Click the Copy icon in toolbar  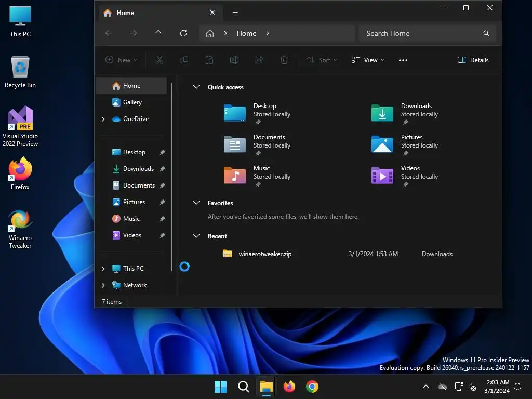(x=184, y=60)
